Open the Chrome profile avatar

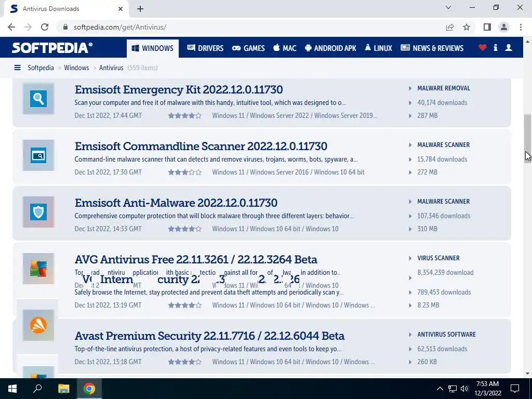click(504, 27)
